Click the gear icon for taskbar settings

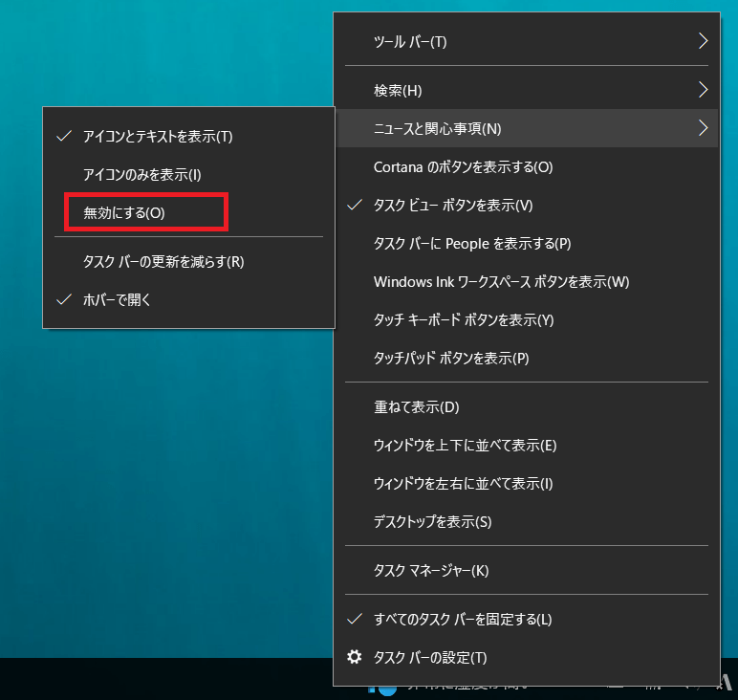click(x=354, y=657)
